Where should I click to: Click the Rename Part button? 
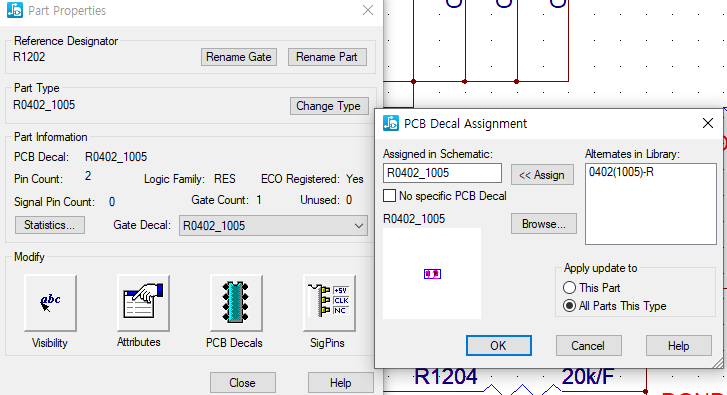click(x=327, y=57)
